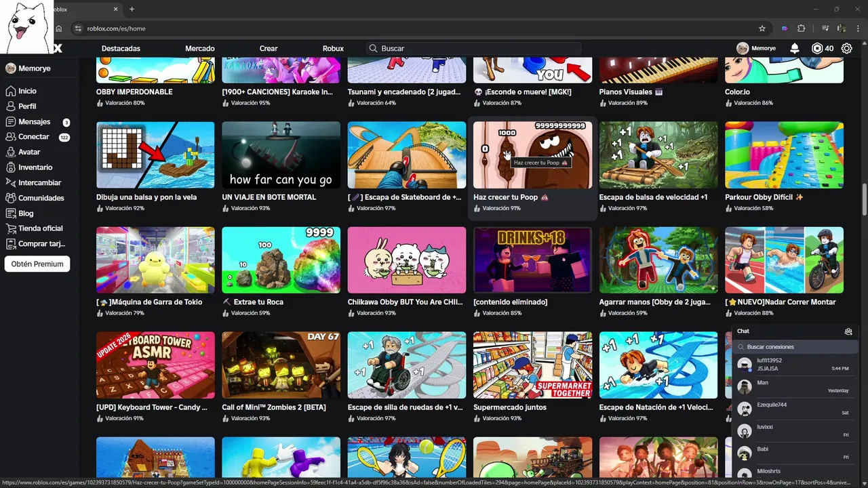Open chat with luvixxi
The width and height of the screenshot is (868, 488).
click(795, 431)
